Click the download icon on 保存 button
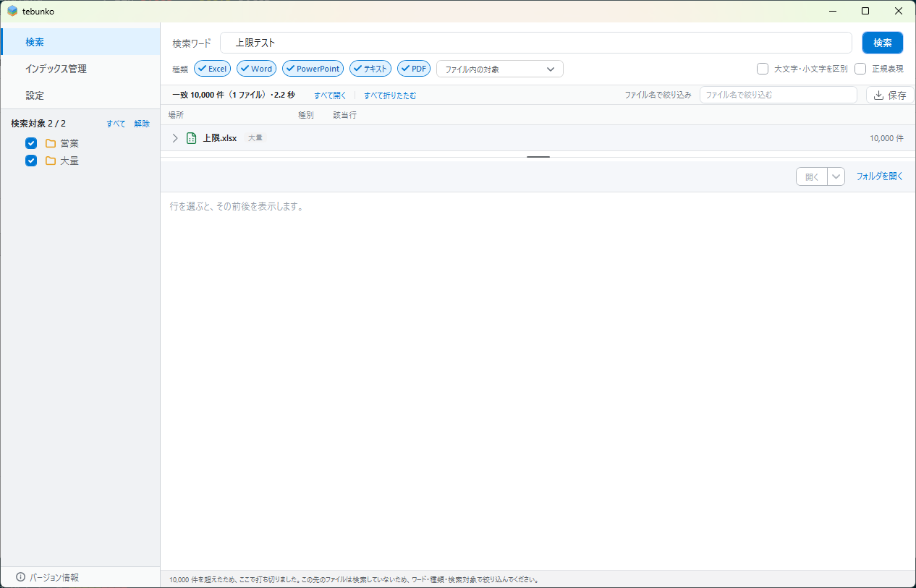The width and height of the screenshot is (916, 588). 879,95
